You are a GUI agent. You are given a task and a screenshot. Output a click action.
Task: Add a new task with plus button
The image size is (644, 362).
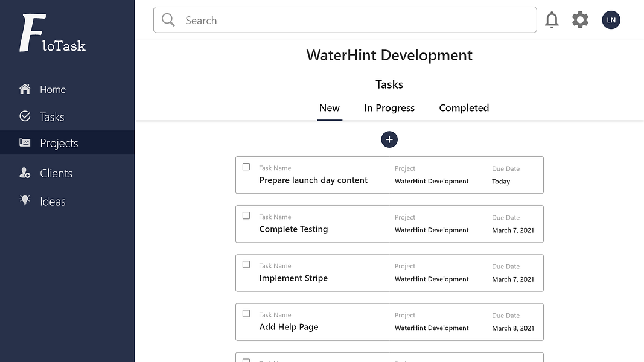(x=389, y=140)
